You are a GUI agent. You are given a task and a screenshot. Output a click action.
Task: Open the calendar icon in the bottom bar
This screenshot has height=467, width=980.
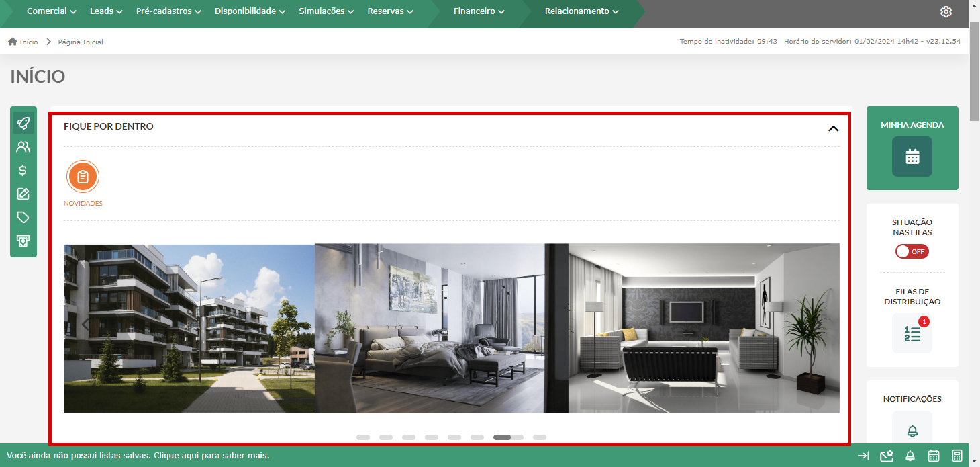point(934,456)
